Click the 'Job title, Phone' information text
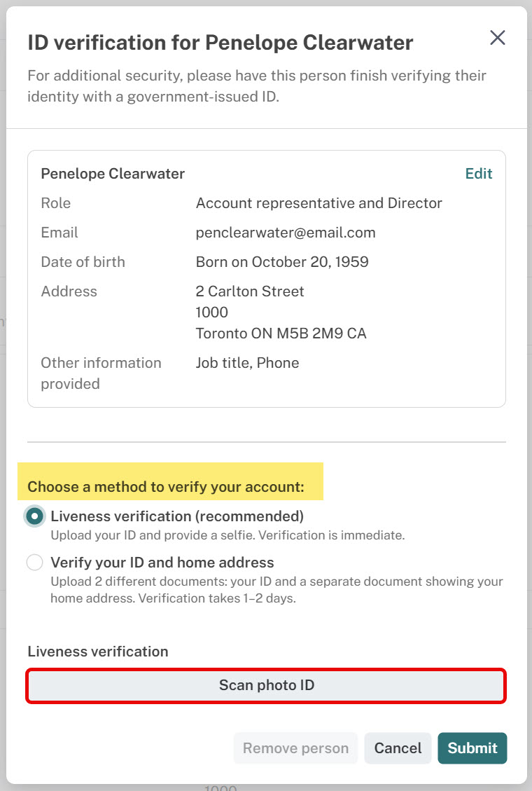The width and height of the screenshot is (532, 791). (247, 363)
